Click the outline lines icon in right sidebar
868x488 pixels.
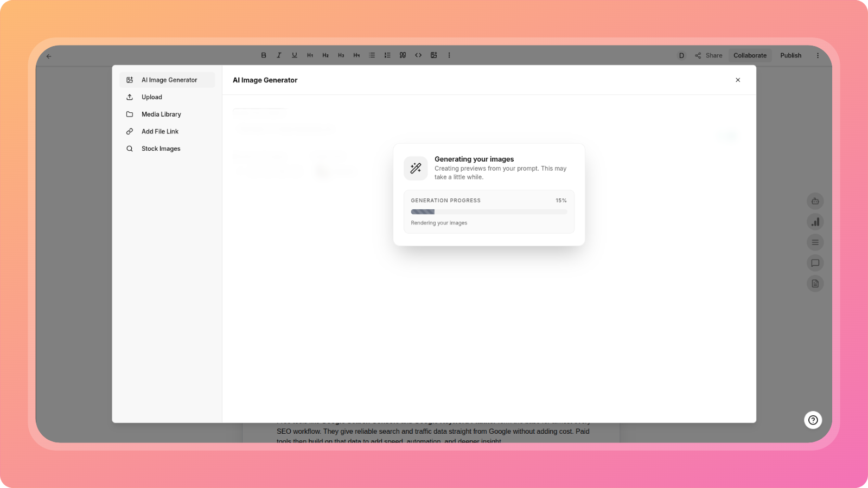point(815,242)
